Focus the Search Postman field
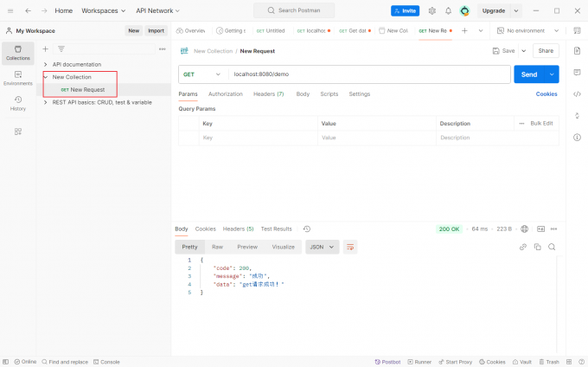Viewport: 588px width, 367px height. [294, 10]
